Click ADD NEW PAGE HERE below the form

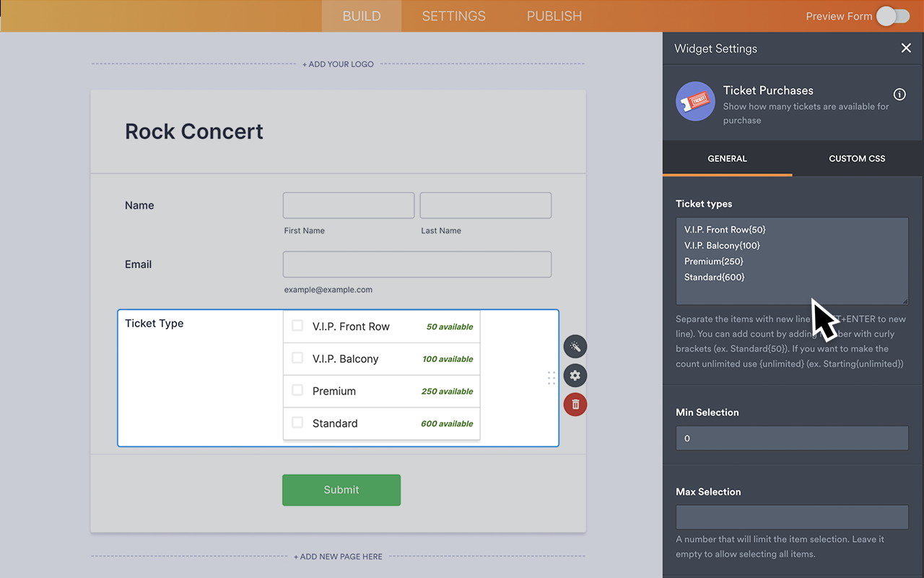click(x=338, y=556)
